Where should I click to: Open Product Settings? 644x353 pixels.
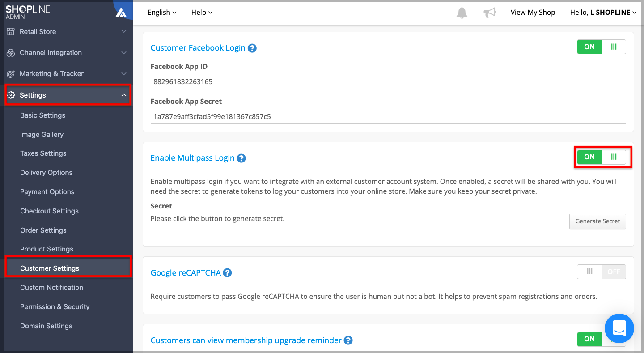coord(47,249)
